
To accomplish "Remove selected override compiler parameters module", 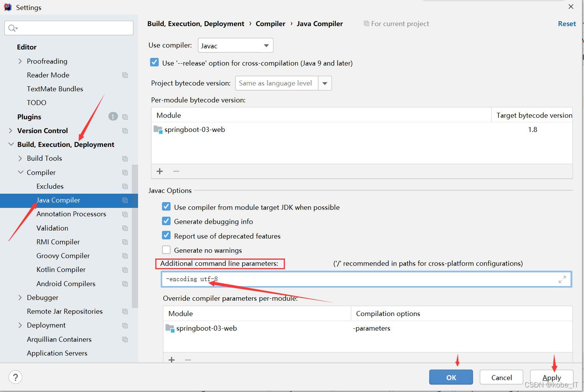I will pos(188,360).
